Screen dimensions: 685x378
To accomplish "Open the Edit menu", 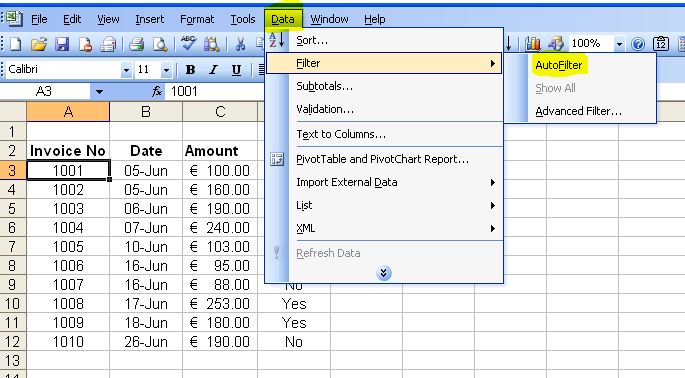I will tap(72, 19).
